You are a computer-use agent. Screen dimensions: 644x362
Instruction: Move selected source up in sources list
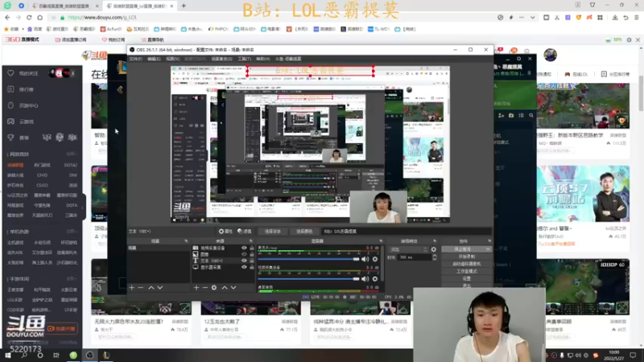point(225,288)
